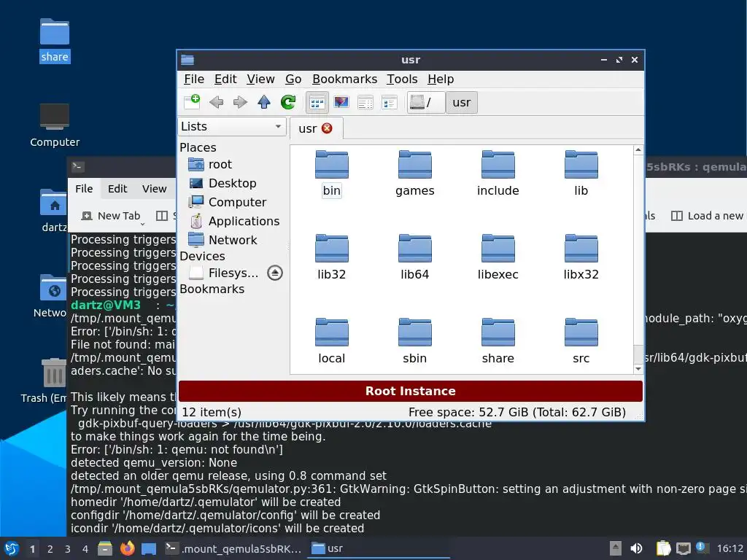This screenshot has width=747, height=560.
Task: Click the folder view scroll up arrow
Action: click(638, 150)
